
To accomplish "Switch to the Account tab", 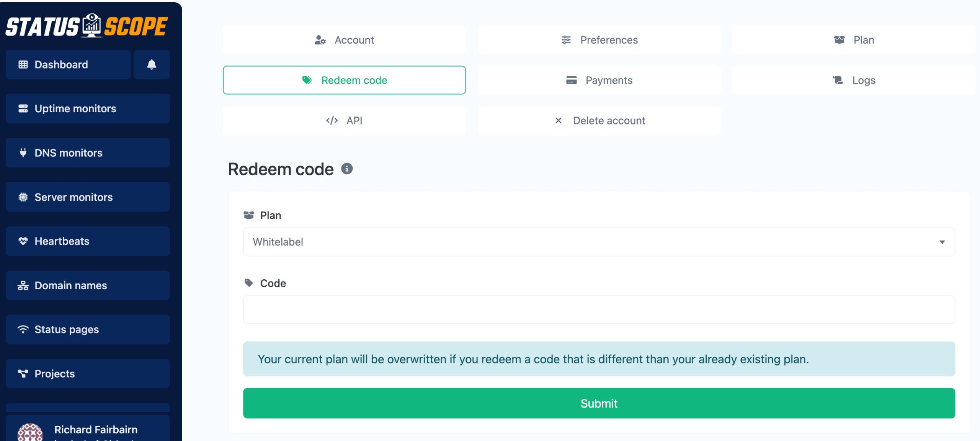I will 344,40.
